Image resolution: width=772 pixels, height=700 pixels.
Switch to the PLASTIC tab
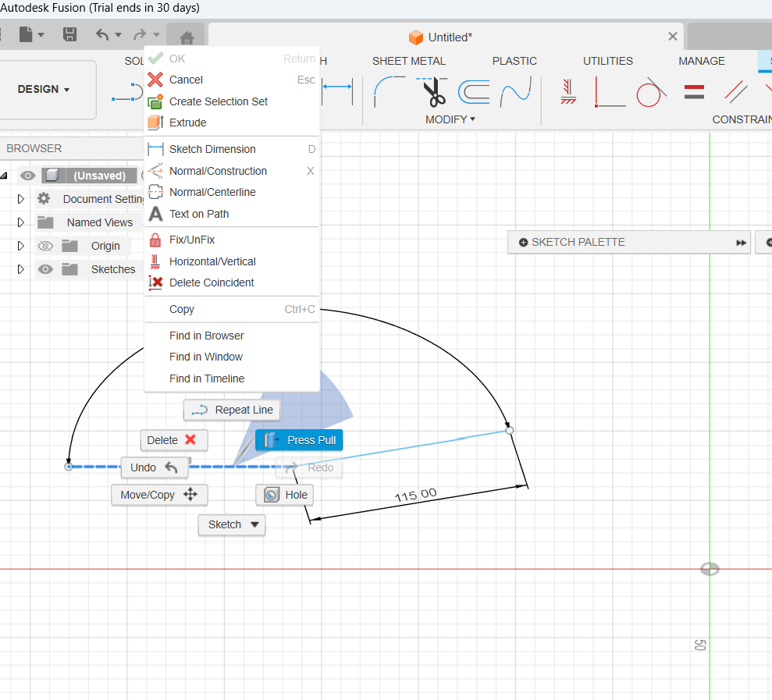tap(514, 61)
